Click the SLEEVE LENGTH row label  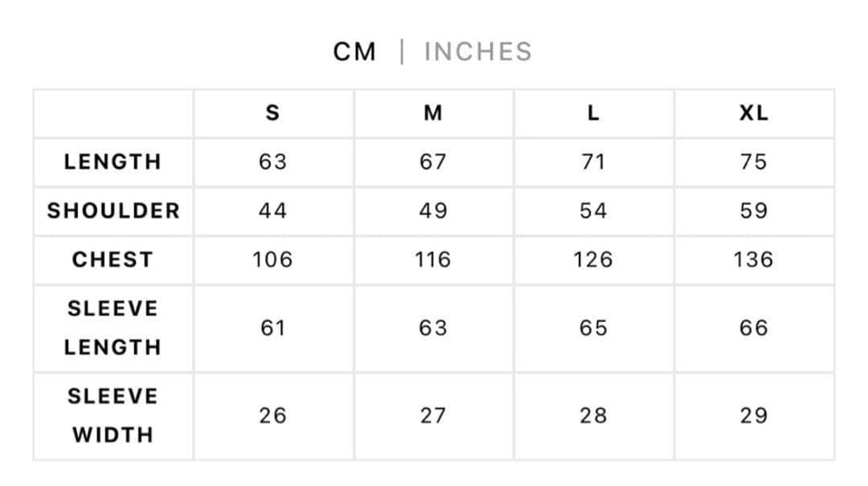click(x=113, y=328)
